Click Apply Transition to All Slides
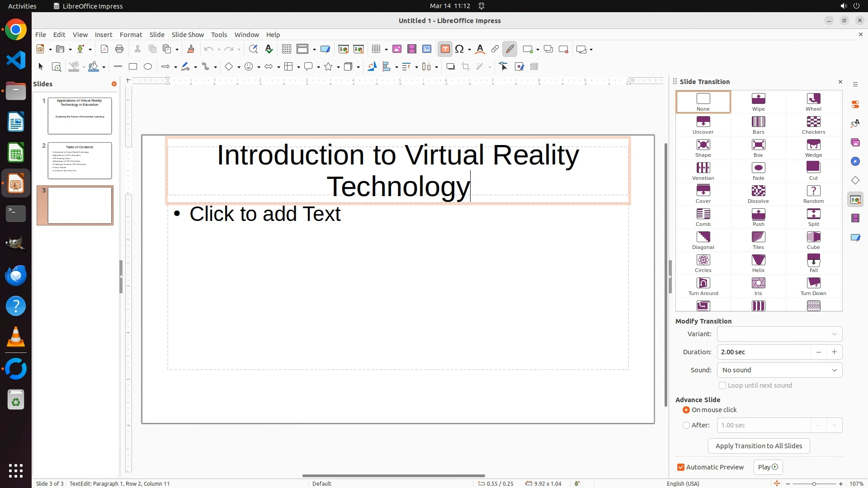This screenshot has width=868, height=488. [x=759, y=446]
